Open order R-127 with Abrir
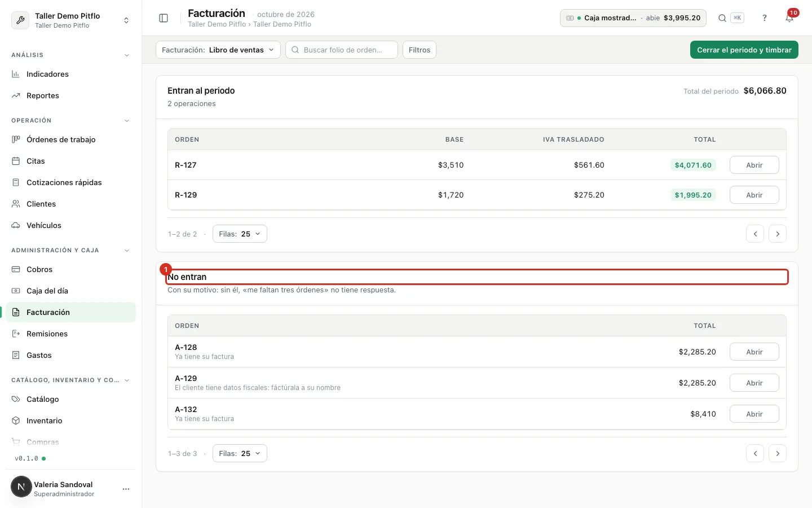The width and height of the screenshot is (812, 508). click(754, 165)
